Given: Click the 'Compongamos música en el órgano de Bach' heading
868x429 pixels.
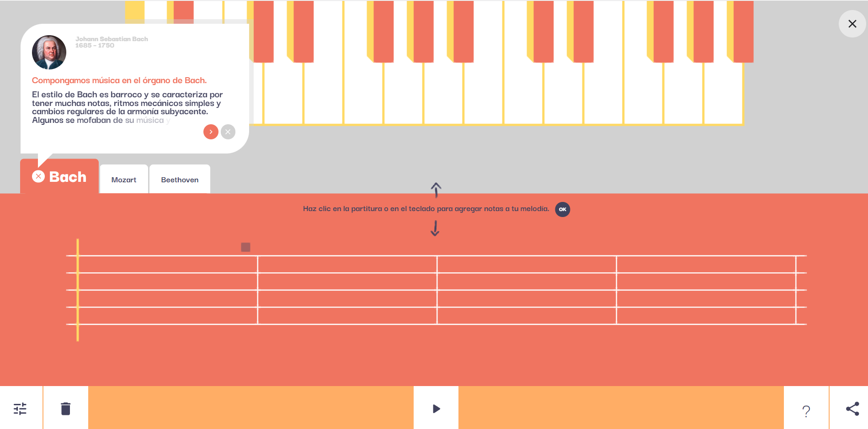Looking at the screenshot, I should coord(119,80).
